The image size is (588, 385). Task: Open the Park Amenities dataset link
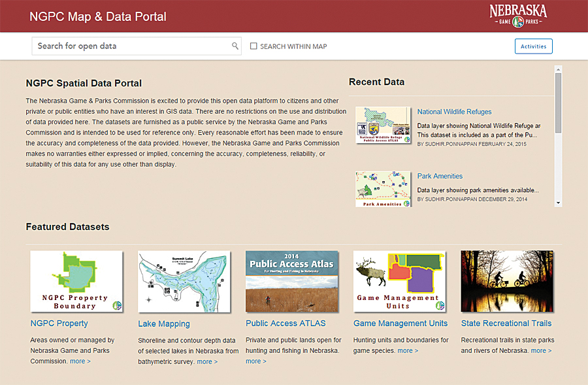440,176
